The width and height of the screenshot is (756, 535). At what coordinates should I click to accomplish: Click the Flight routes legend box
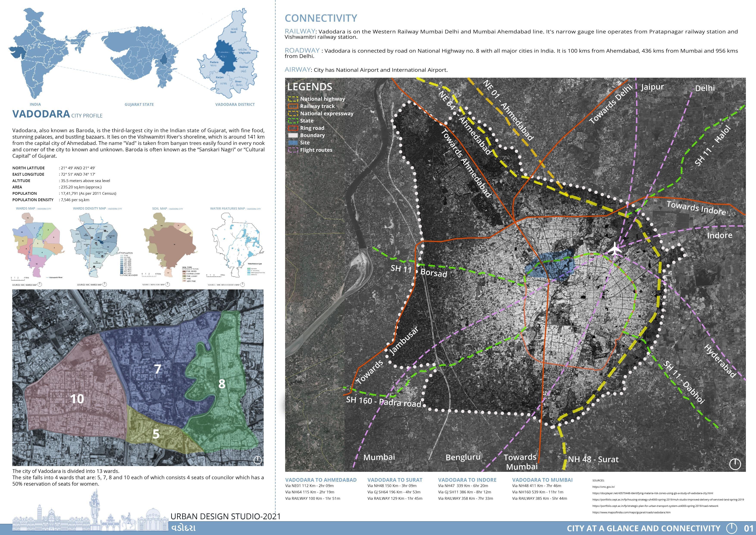293,150
